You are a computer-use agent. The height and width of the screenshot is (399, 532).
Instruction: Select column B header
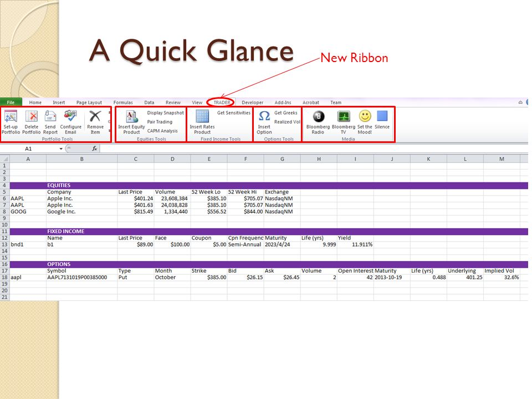tap(82, 159)
